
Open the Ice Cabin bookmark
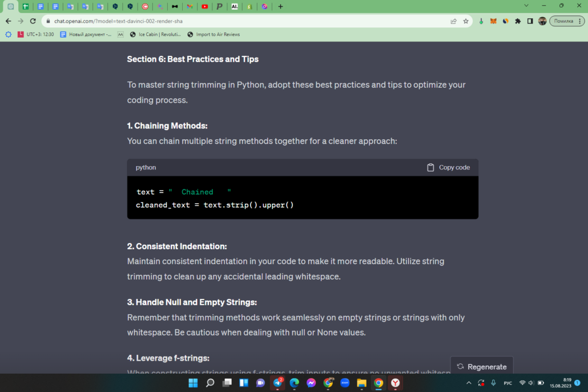(x=155, y=34)
